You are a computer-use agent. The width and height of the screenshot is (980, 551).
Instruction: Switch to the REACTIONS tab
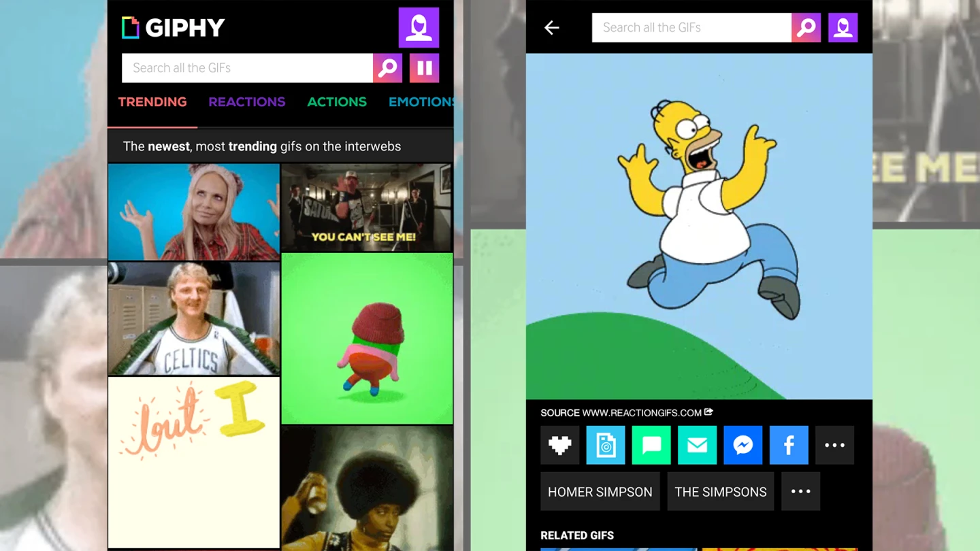coord(247,102)
